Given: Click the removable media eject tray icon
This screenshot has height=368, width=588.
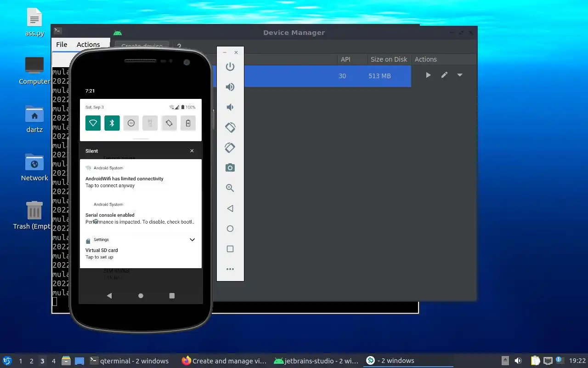Looking at the screenshot, I should tap(505, 361).
